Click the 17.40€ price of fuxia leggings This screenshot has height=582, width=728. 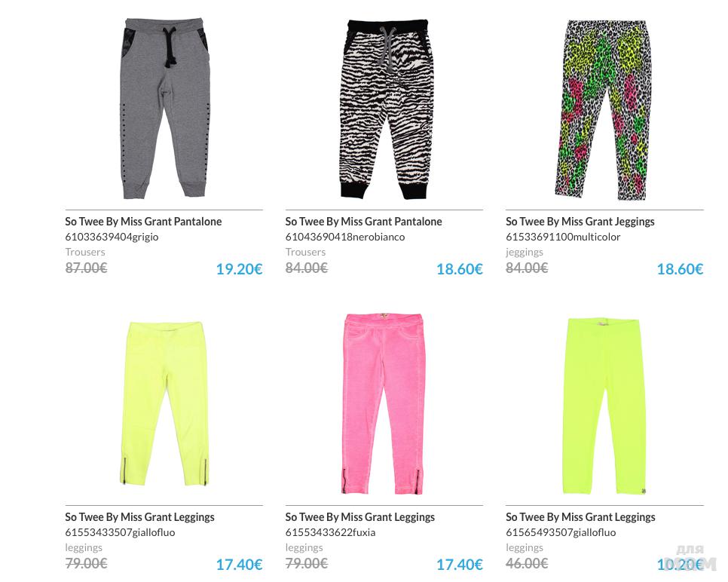pyautogui.click(x=460, y=565)
